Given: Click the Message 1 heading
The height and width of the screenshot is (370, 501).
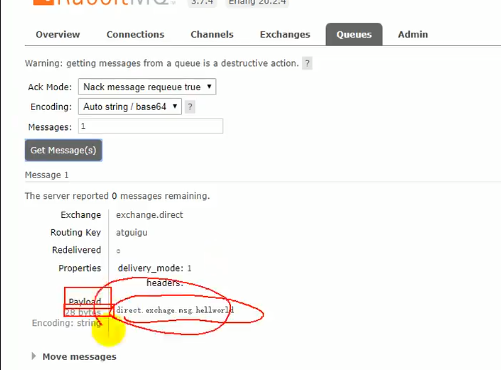Looking at the screenshot, I should 47,175.
